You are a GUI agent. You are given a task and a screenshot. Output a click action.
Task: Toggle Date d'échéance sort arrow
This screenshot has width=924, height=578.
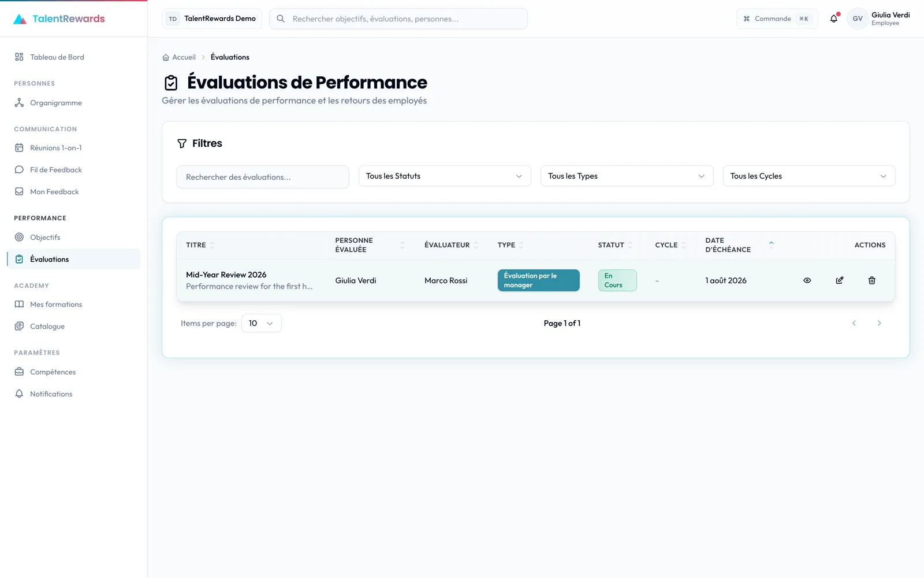click(771, 244)
